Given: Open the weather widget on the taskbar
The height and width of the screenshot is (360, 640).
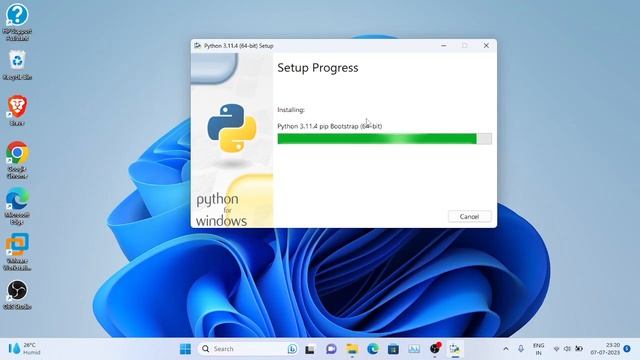Looking at the screenshot, I should tap(24, 349).
